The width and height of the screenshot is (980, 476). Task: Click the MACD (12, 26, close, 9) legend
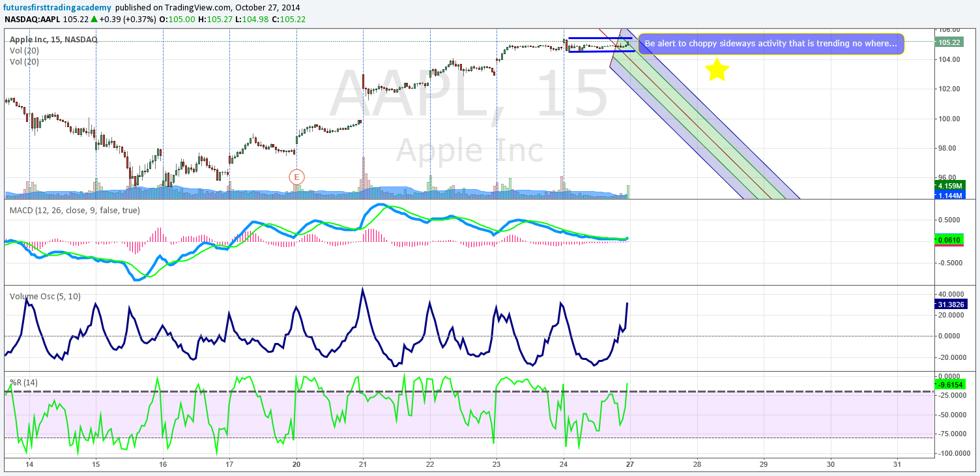coord(74,210)
